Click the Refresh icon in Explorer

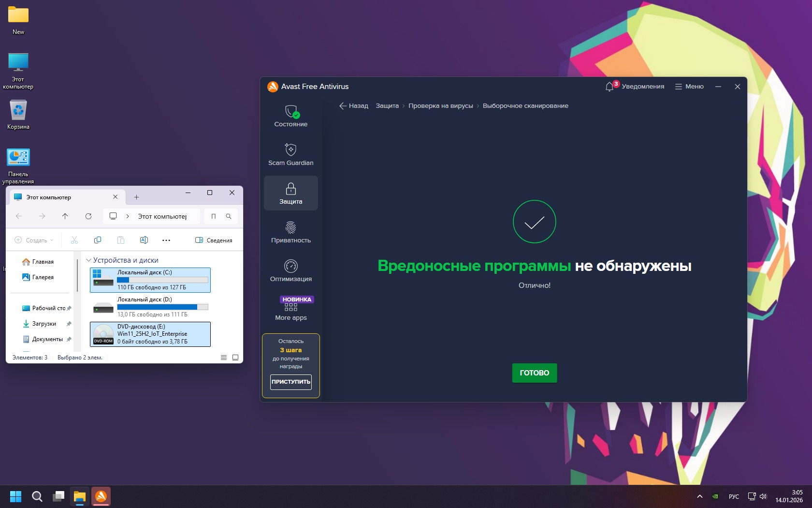pyautogui.click(x=88, y=216)
